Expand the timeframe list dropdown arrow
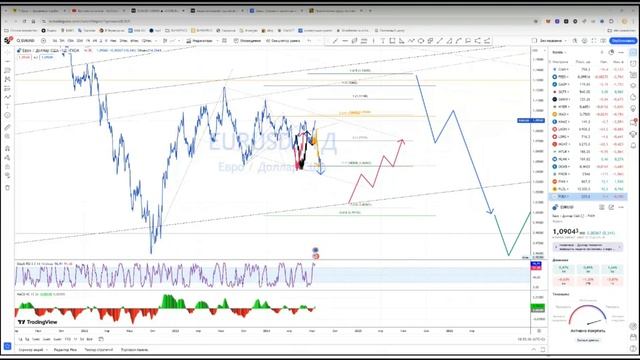 (157, 41)
